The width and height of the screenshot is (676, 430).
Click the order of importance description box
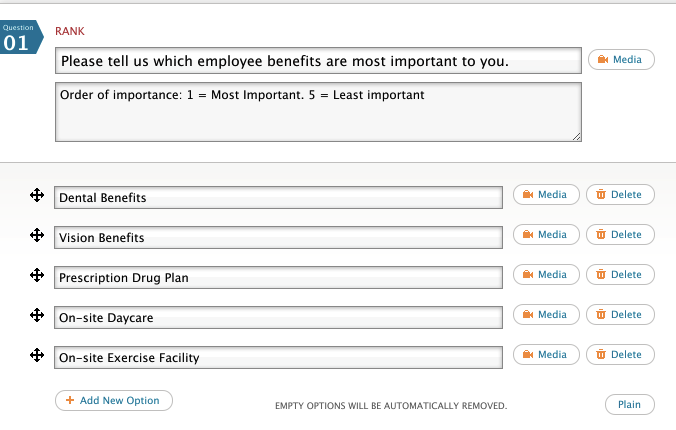318,111
